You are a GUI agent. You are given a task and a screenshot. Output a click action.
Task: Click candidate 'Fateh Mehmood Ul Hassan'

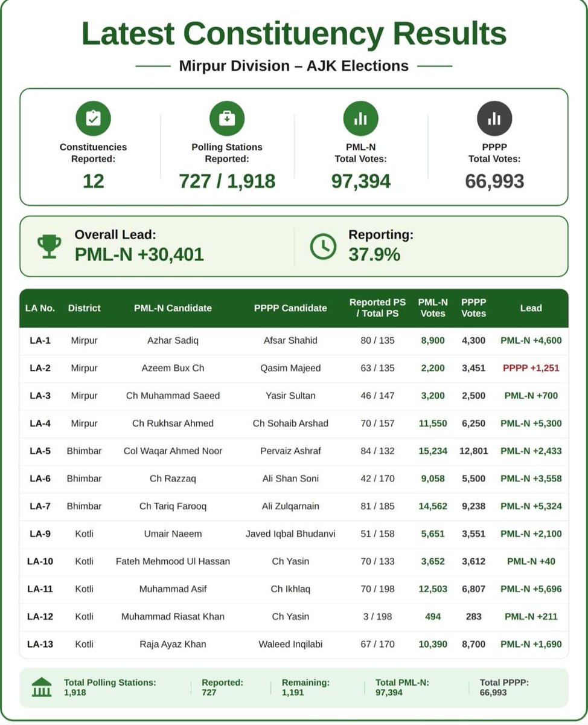(173, 562)
